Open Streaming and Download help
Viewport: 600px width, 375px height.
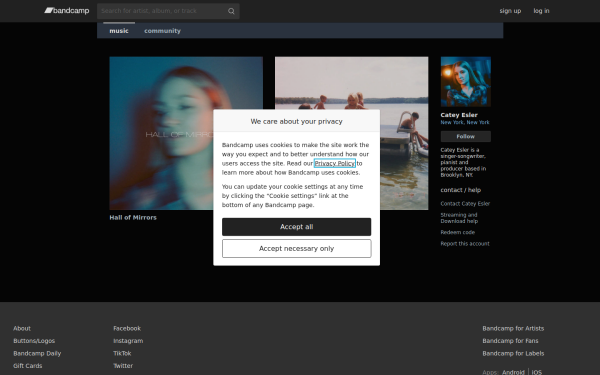[459, 218]
